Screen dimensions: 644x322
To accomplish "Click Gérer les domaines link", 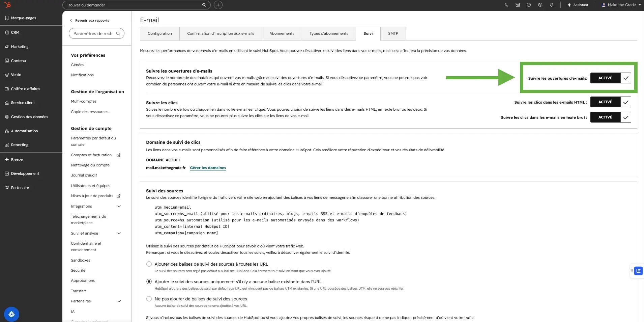I will pyautogui.click(x=208, y=168).
